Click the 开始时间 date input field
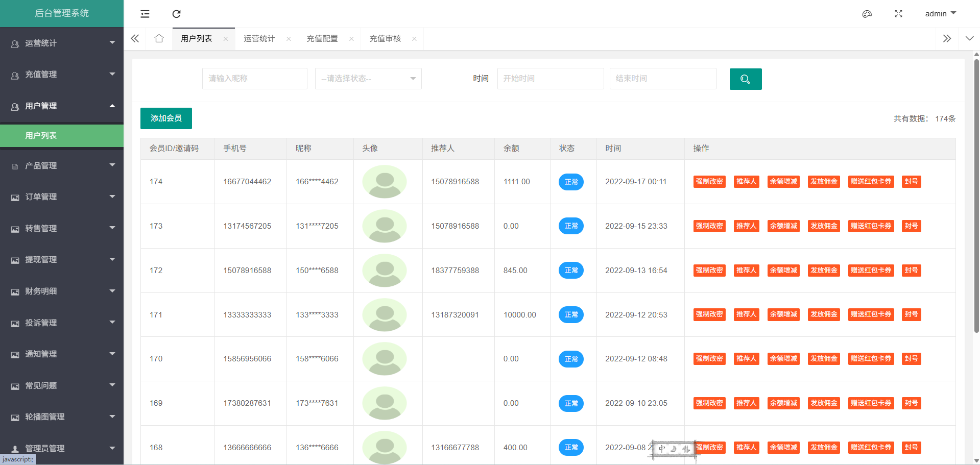 click(x=550, y=79)
